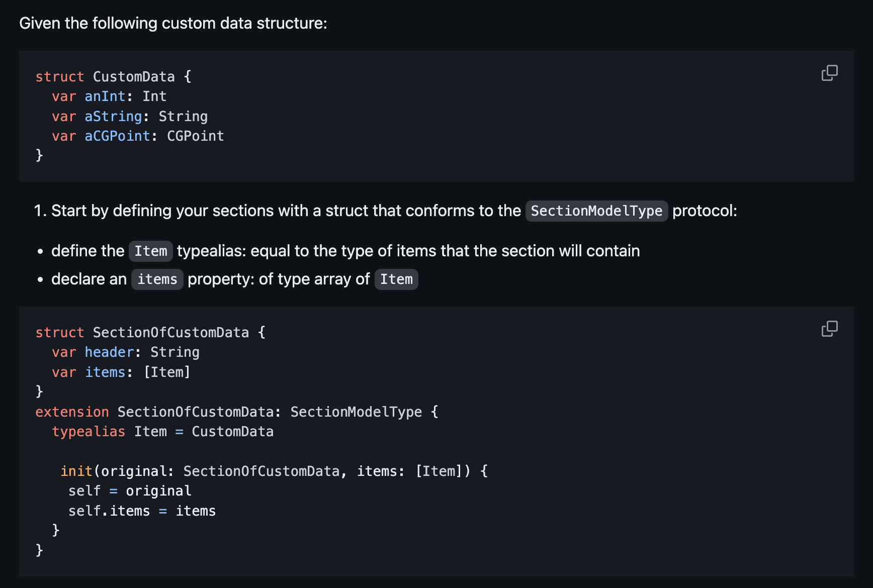Click the "extension SectionOfCustomData: SectionModelType" line
This screenshot has height=588, width=873.
coord(236,412)
